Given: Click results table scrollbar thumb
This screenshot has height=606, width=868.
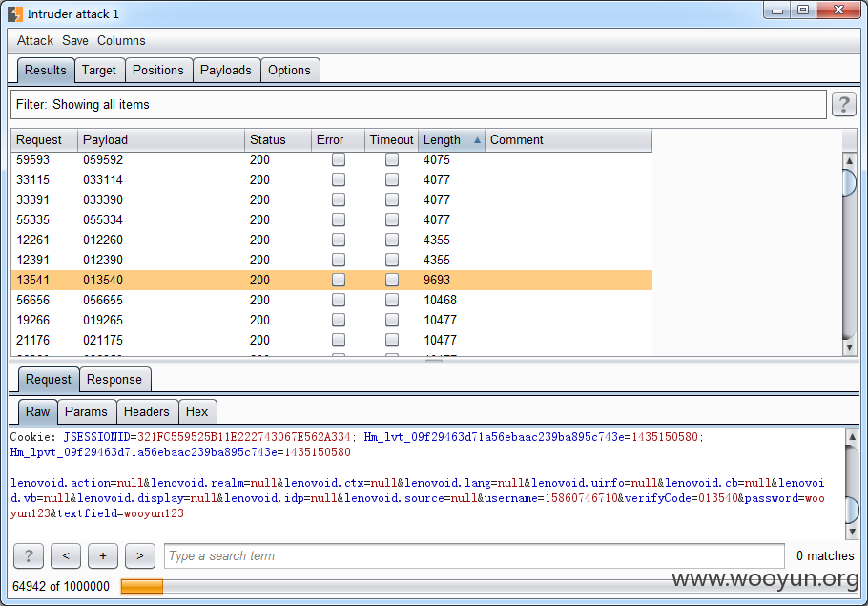Looking at the screenshot, I should click(849, 181).
